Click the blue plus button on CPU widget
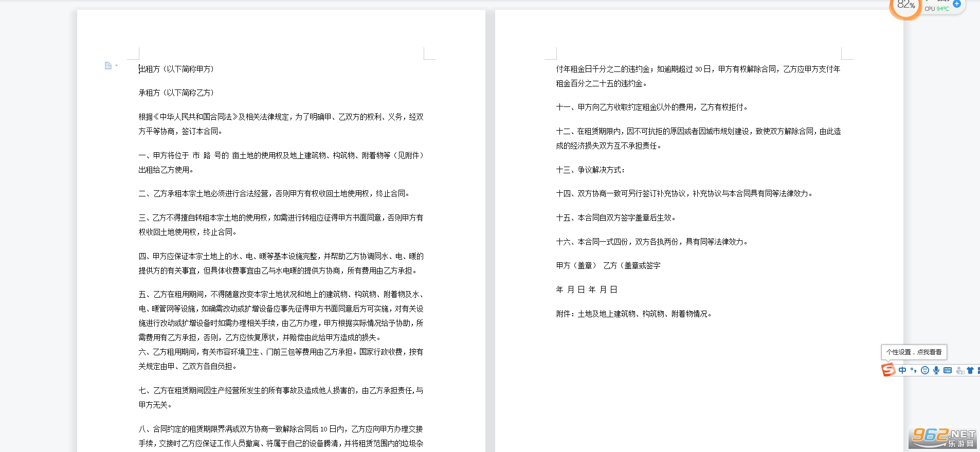 pos(957,4)
